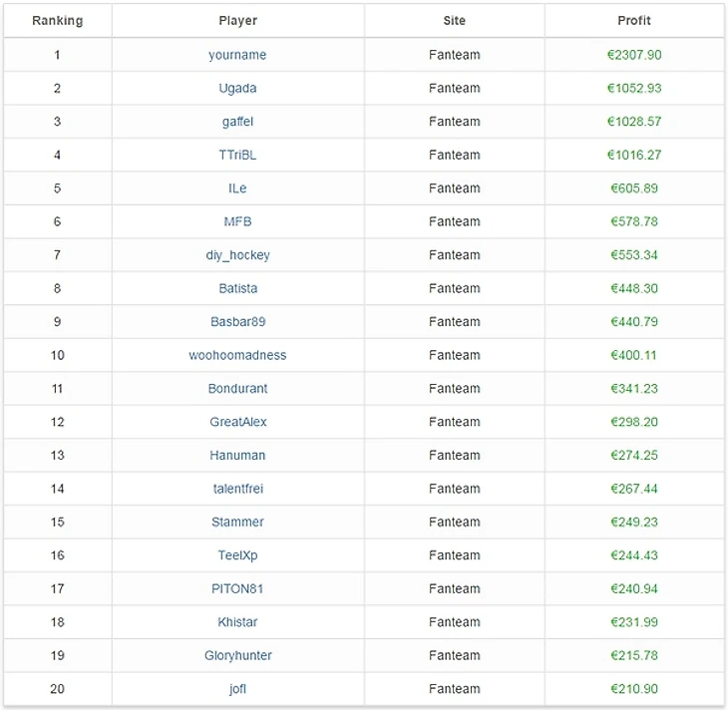Click the Site column header
The width and height of the screenshot is (728, 710).
tap(454, 21)
